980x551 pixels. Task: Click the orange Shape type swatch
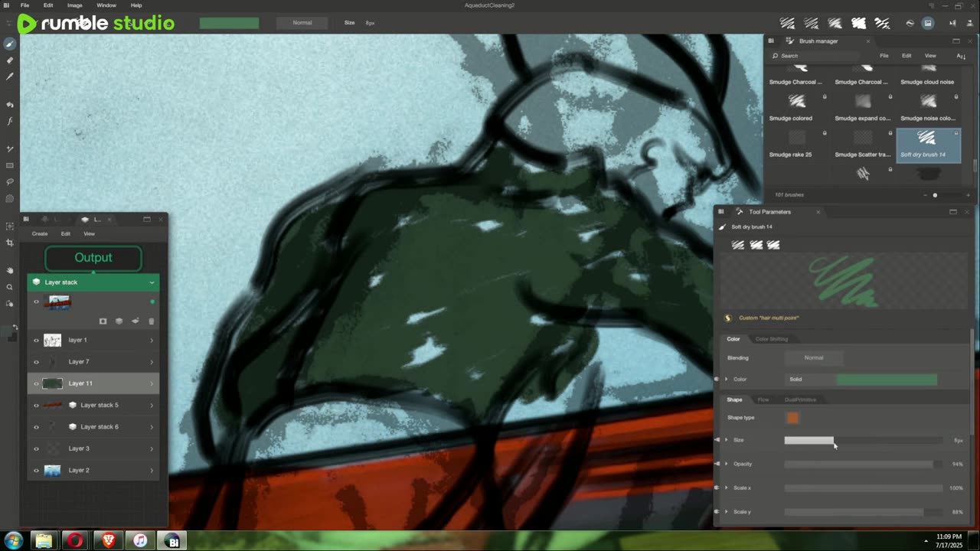point(792,418)
